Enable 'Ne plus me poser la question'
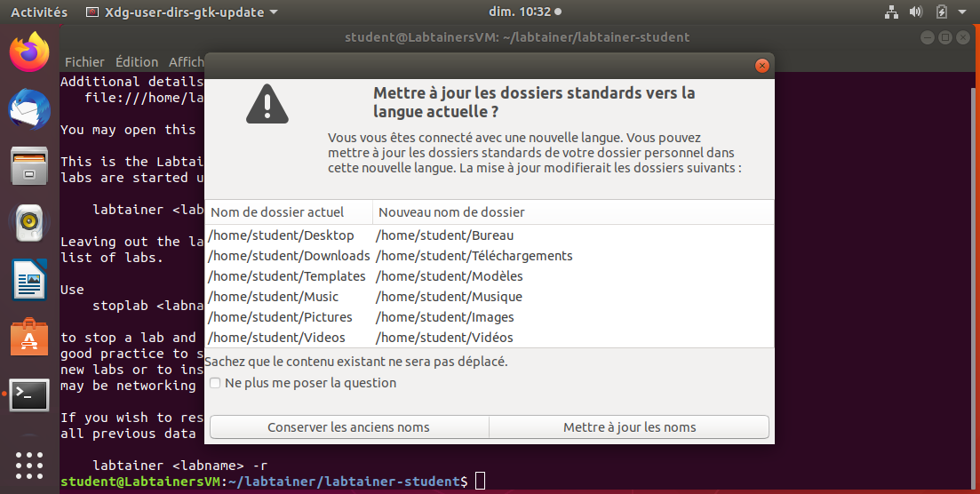 coord(215,384)
